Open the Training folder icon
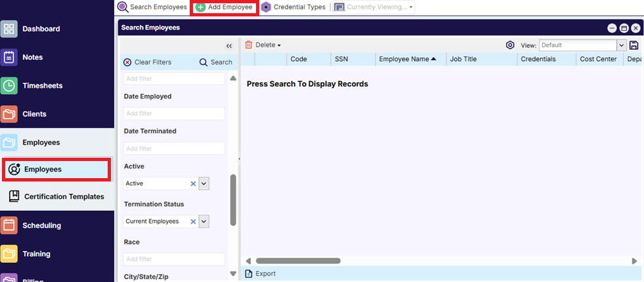 [9, 254]
